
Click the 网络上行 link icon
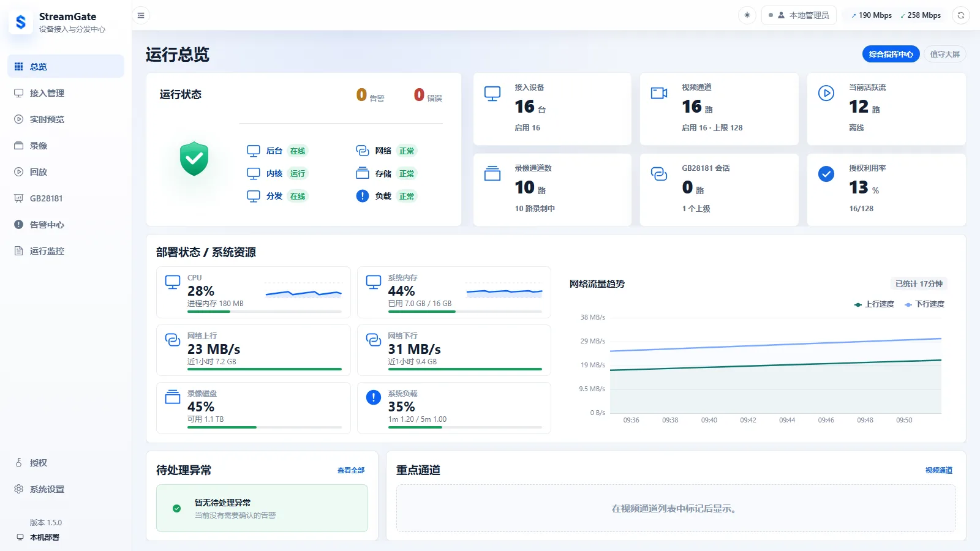point(173,339)
